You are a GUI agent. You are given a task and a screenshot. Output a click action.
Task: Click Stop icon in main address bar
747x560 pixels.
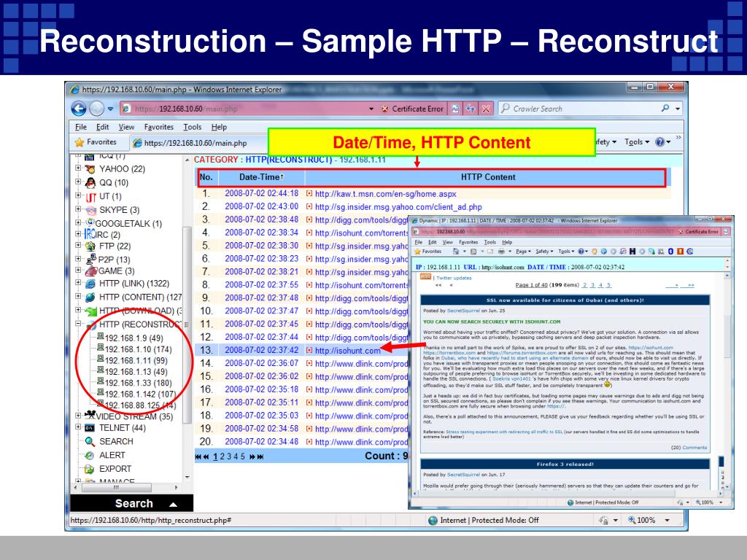tap(485, 109)
